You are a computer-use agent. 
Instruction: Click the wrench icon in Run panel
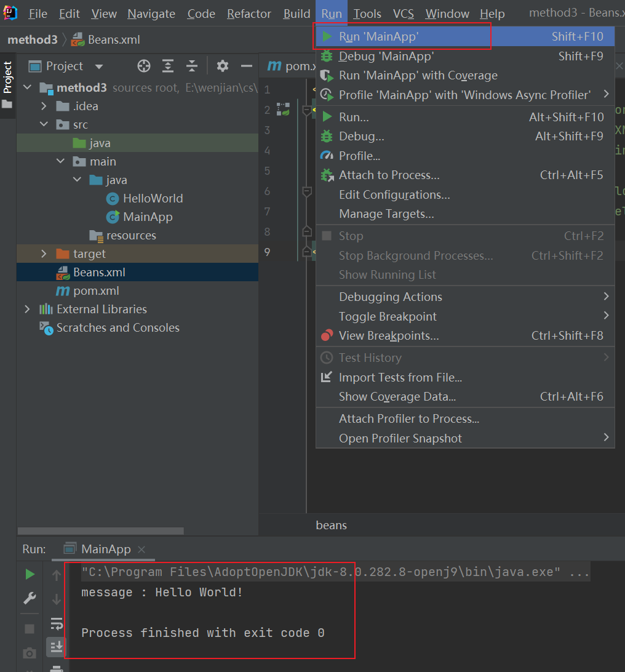pos(30,598)
